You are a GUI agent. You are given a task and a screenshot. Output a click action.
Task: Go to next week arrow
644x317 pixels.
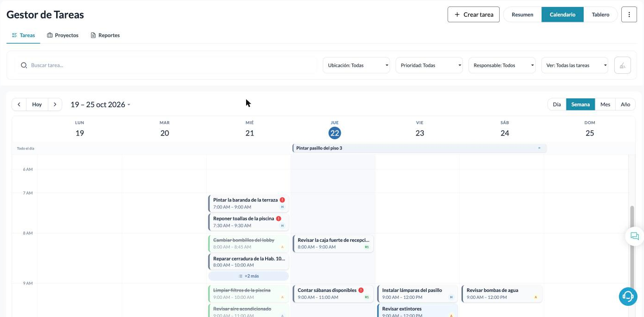coord(55,104)
